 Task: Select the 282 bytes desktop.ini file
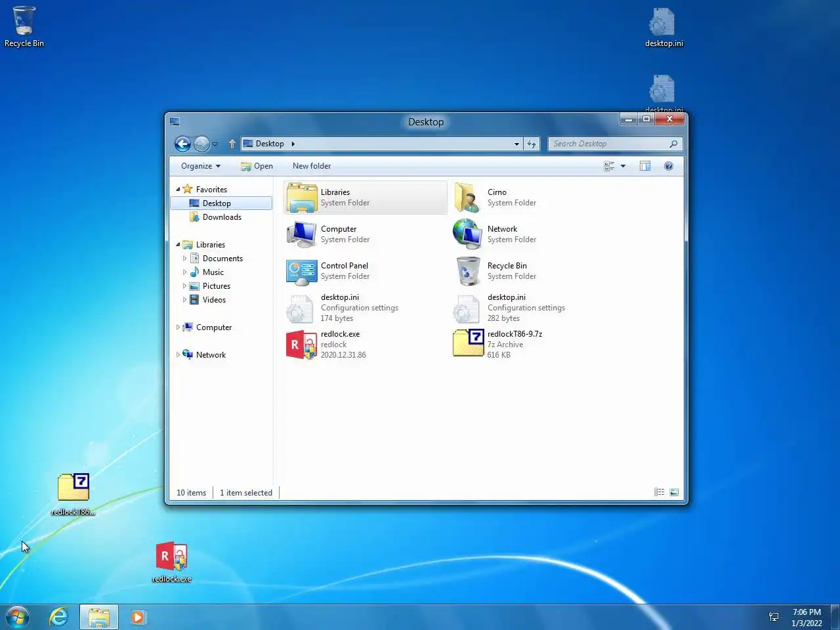pyautogui.click(x=532, y=308)
